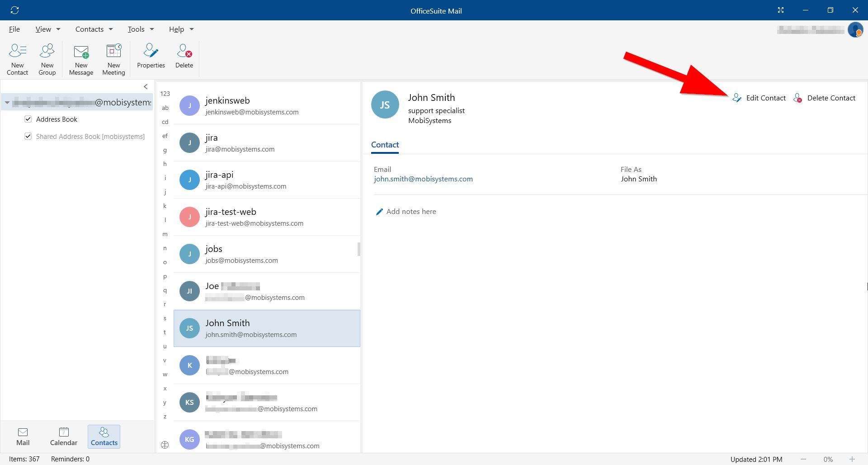Collapse the left navigation pane with the chevron
Viewport: 868px width, 465px height.
146,86
